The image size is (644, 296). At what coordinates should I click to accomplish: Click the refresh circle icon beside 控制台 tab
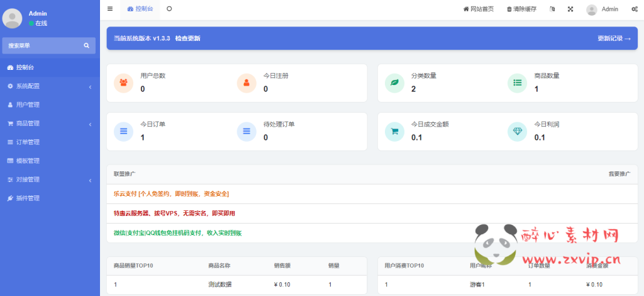(169, 9)
